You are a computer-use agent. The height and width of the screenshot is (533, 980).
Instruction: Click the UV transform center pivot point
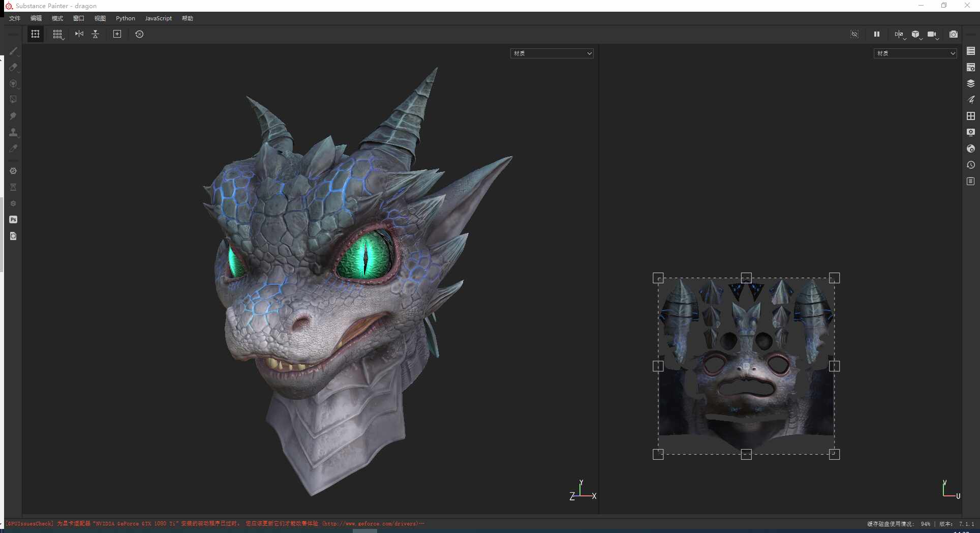(746, 366)
